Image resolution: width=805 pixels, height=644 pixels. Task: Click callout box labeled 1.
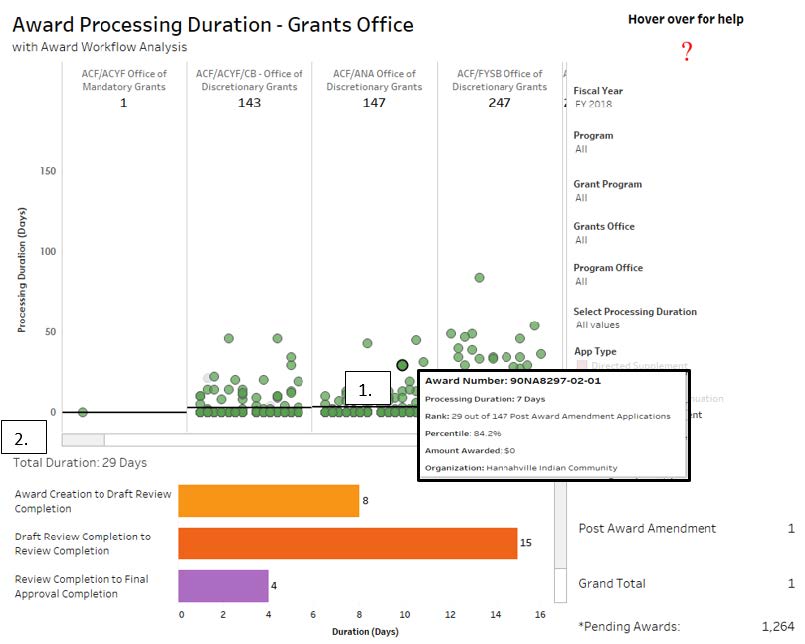tap(366, 391)
